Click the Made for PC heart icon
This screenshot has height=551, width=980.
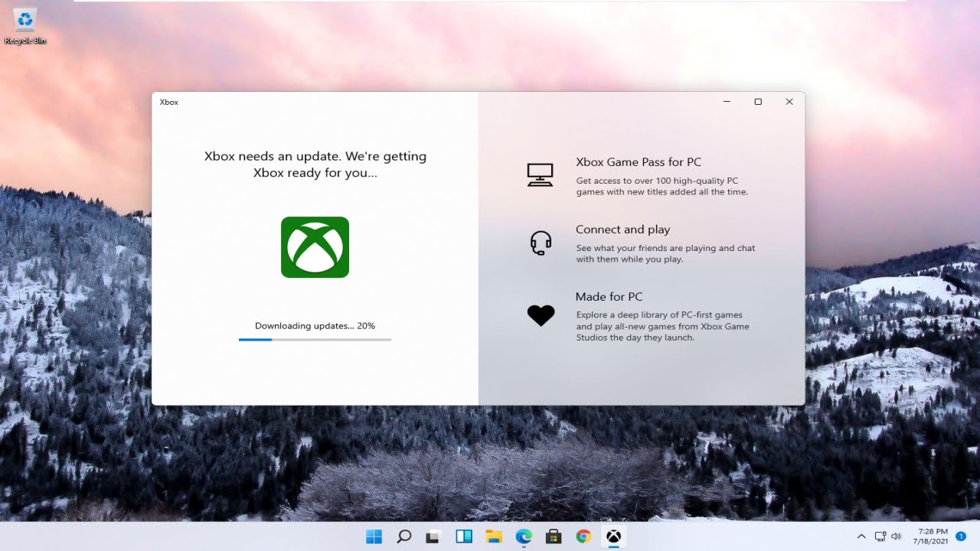tap(541, 315)
